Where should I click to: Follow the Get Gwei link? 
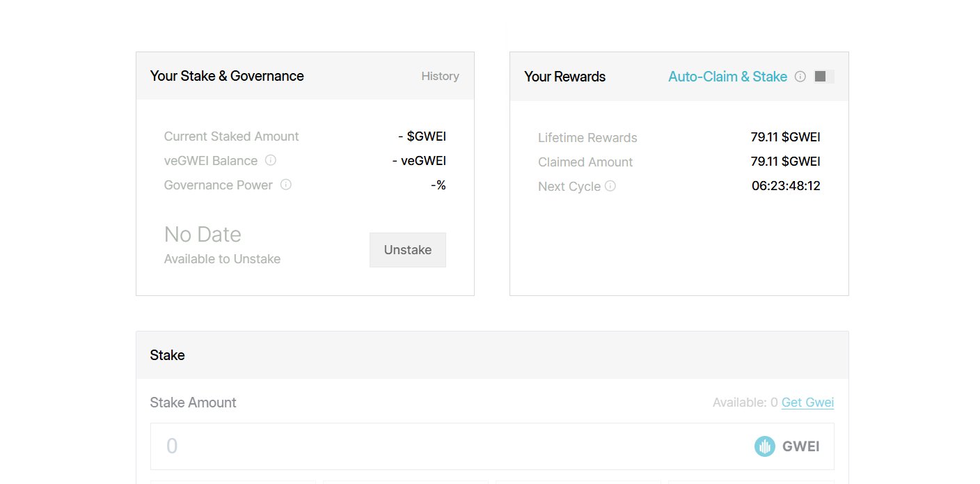point(807,403)
